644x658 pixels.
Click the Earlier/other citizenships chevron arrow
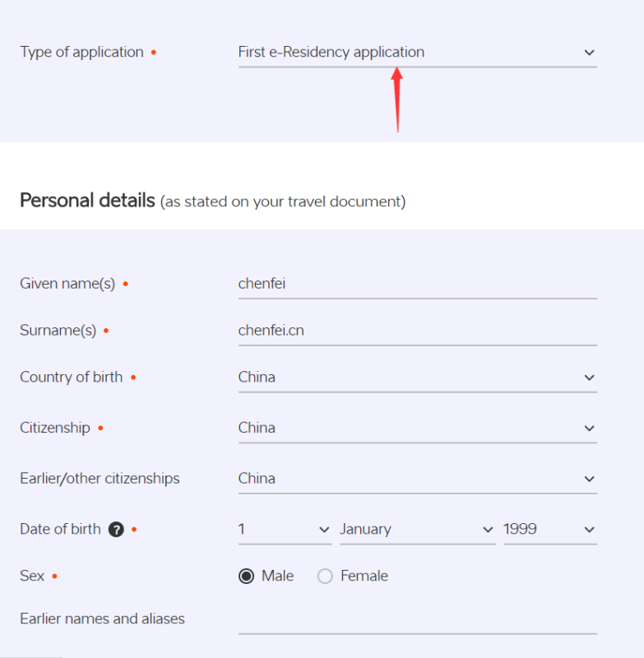(589, 480)
